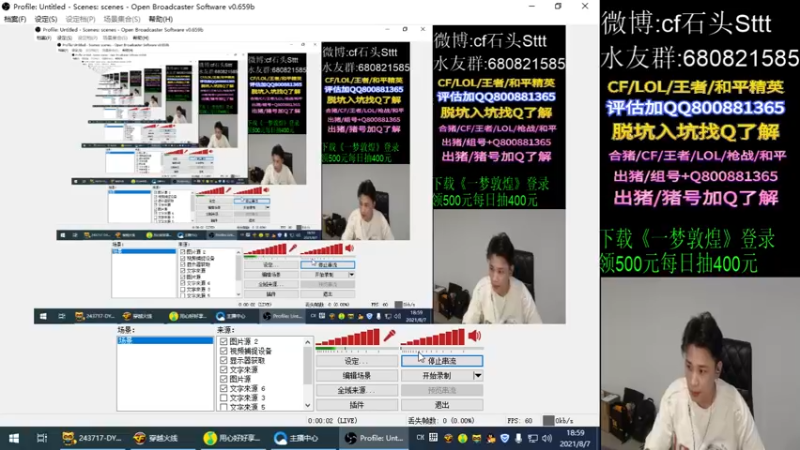Click the sources list scroll-up arrow

[308, 342]
